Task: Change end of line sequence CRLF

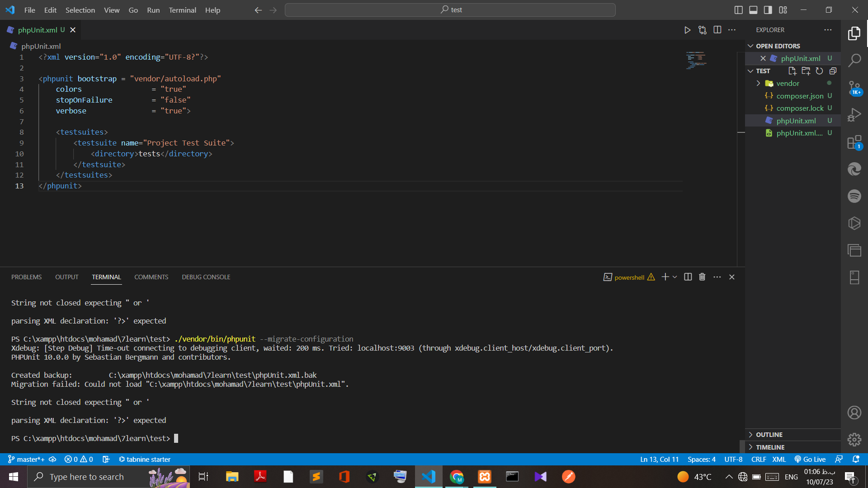Action: [x=759, y=459]
